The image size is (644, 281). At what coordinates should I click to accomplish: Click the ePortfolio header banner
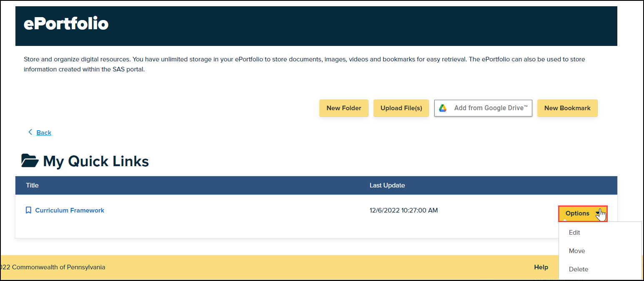[x=65, y=24]
